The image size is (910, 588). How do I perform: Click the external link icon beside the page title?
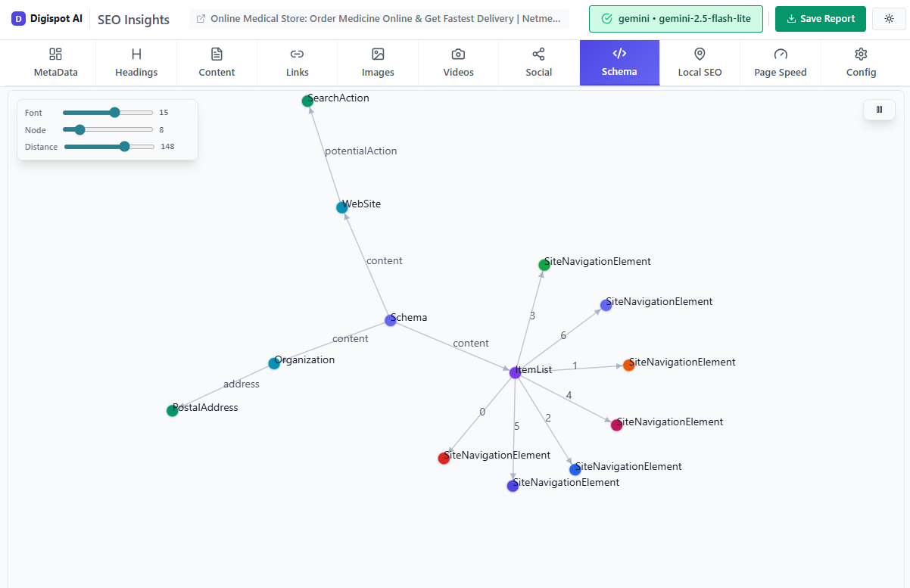coord(199,18)
